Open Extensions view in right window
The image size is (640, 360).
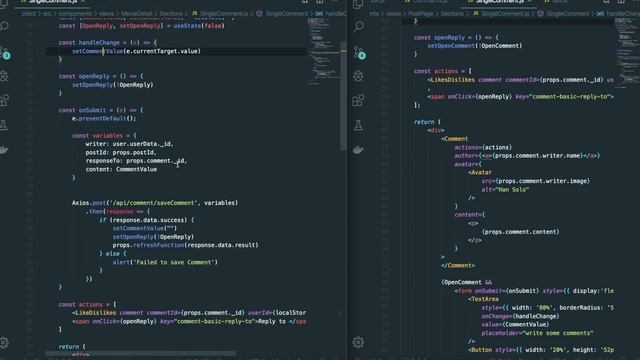point(358,100)
